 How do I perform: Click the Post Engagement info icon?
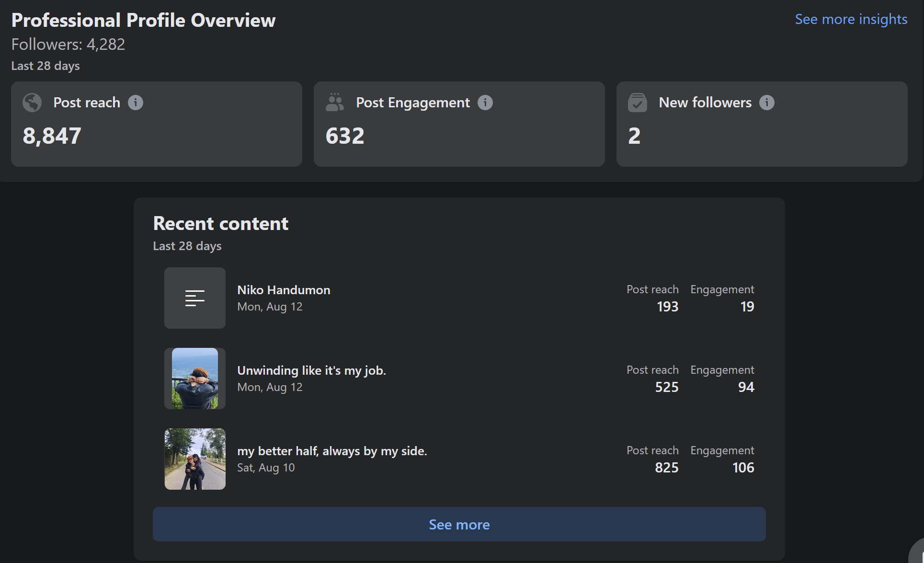point(485,103)
